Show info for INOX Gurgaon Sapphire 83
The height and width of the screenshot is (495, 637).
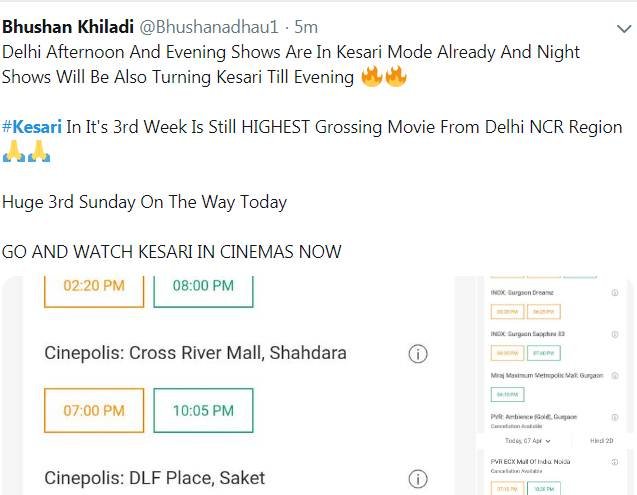pyautogui.click(x=614, y=333)
